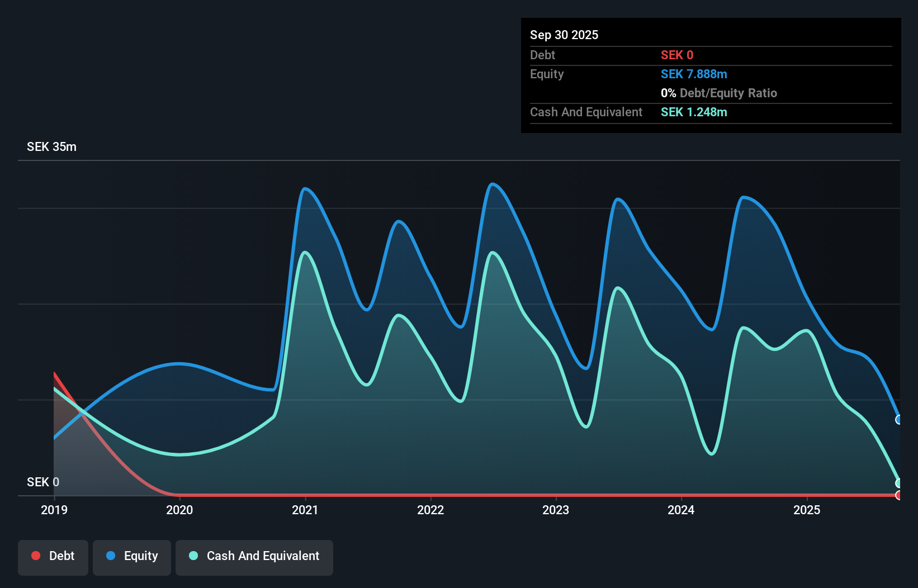Click the SEK 0 red value in tooltip
Screen dimensions: 918x588
pyautogui.click(x=677, y=55)
